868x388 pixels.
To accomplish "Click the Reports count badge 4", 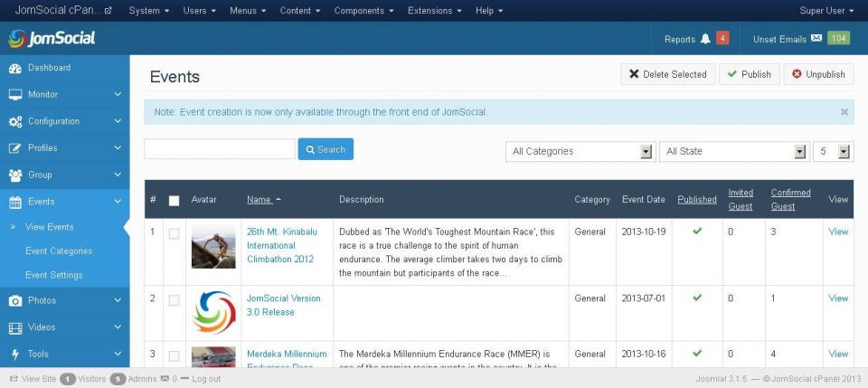I will pos(722,38).
